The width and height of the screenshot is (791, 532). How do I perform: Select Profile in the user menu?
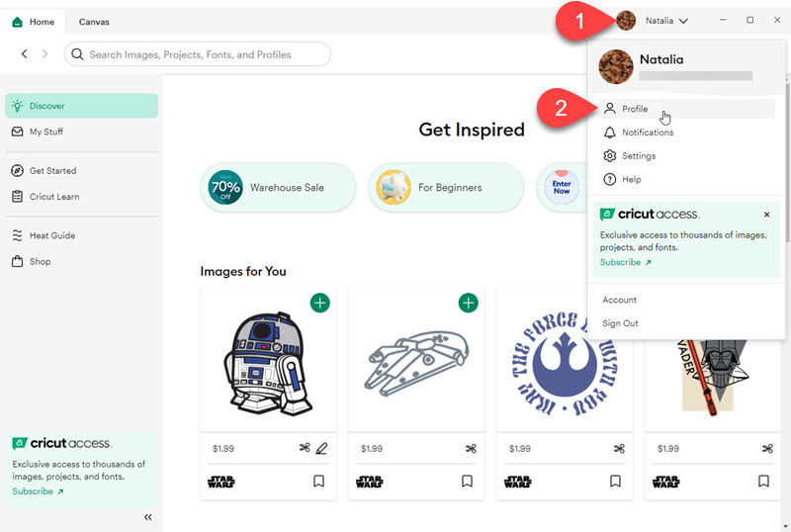tap(635, 109)
